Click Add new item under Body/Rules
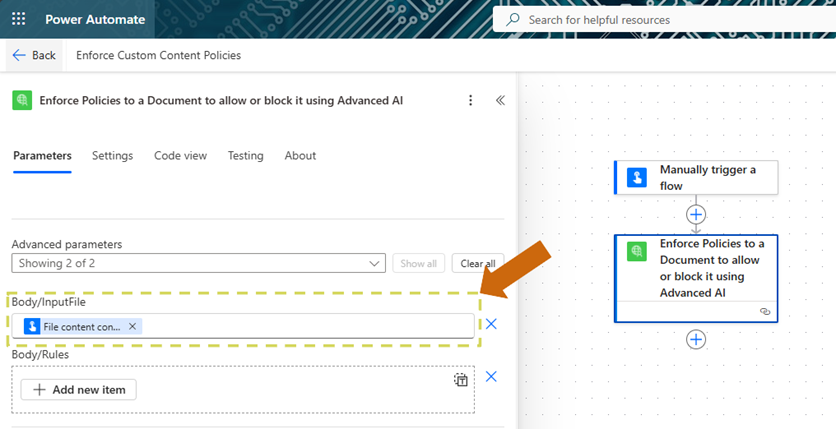The width and height of the screenshot is (836, 429). coord(79,389)
